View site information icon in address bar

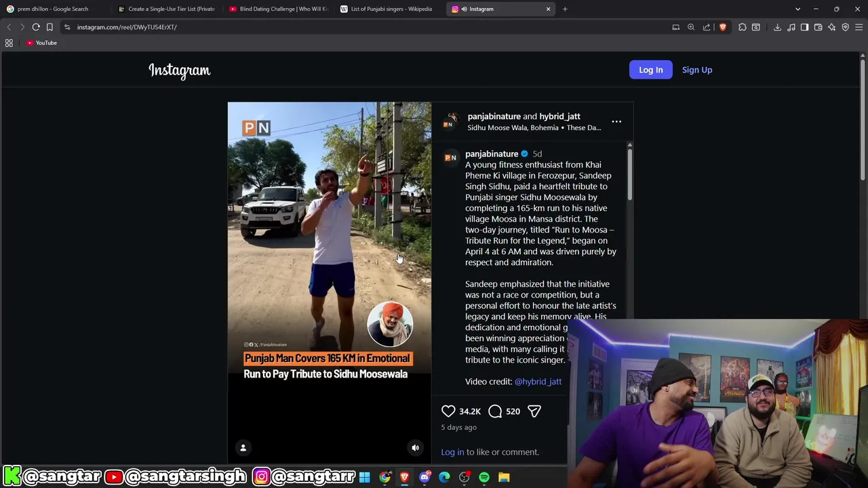(x=67, y=27)
